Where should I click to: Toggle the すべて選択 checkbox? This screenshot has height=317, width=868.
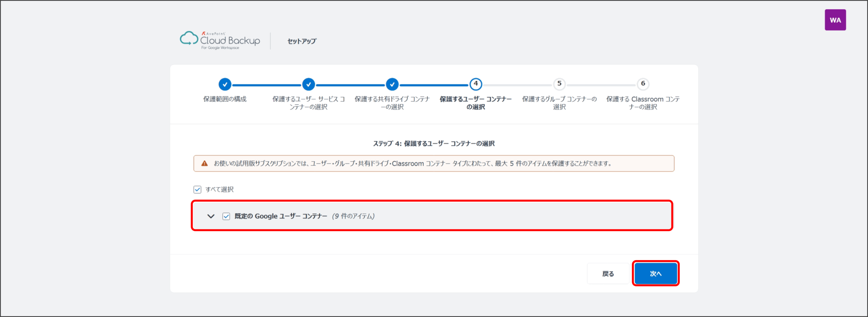(x=197, y=190)
